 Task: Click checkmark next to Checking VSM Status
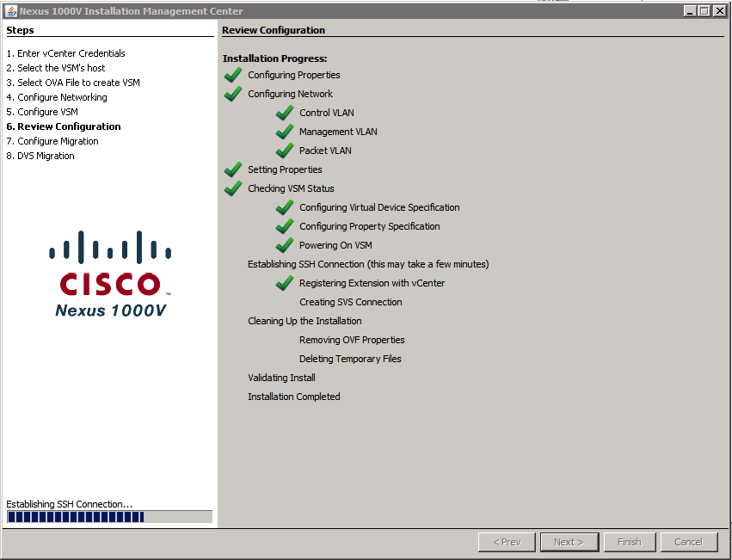point(233,188)
